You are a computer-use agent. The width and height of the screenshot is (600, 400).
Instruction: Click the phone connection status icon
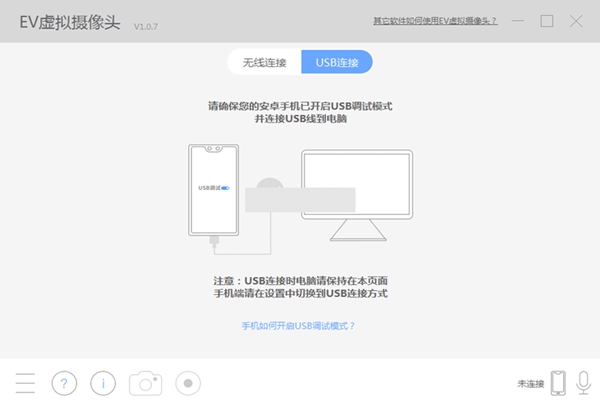(558, 383)
